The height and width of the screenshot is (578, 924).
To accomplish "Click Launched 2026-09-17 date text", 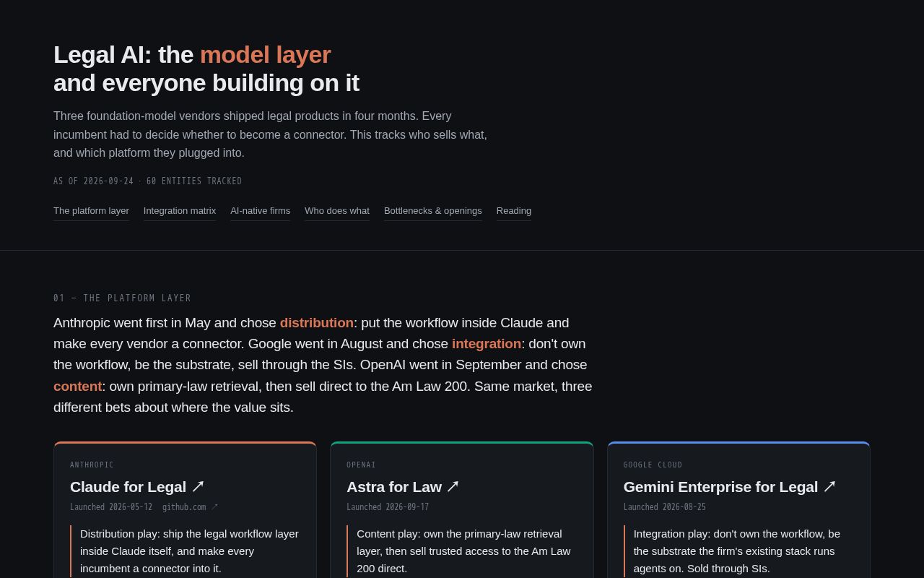I will (x=388, y=507).
